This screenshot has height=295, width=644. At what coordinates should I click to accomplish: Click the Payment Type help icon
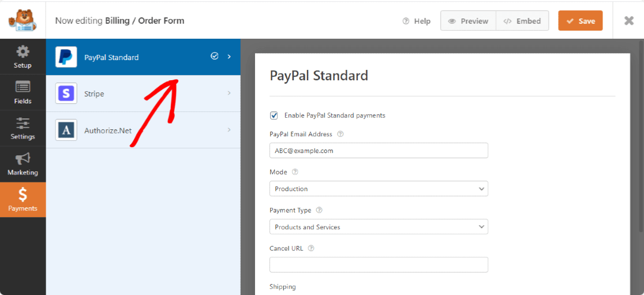319,210
